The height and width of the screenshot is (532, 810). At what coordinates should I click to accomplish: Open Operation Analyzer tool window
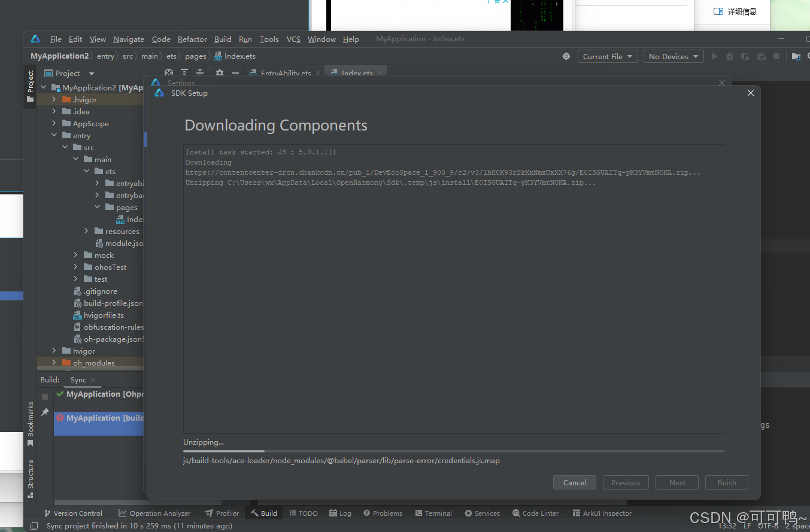point(154,513)
